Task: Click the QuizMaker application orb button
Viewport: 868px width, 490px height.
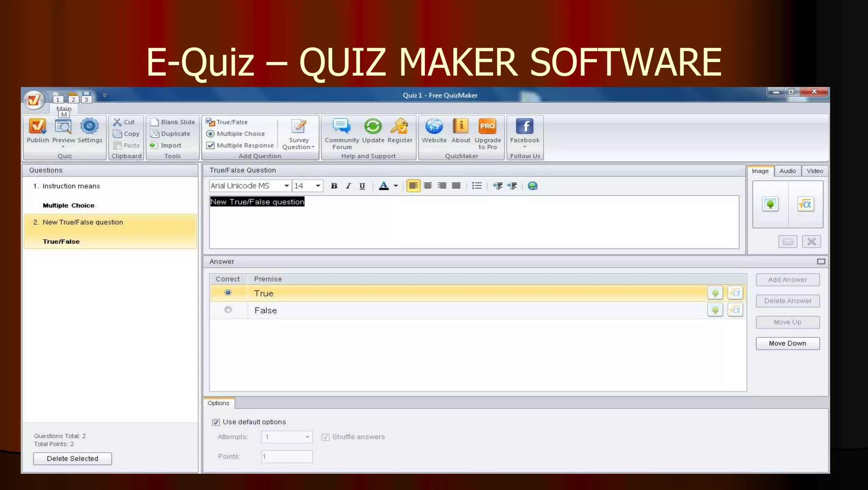Action: (x=34, y=100)
